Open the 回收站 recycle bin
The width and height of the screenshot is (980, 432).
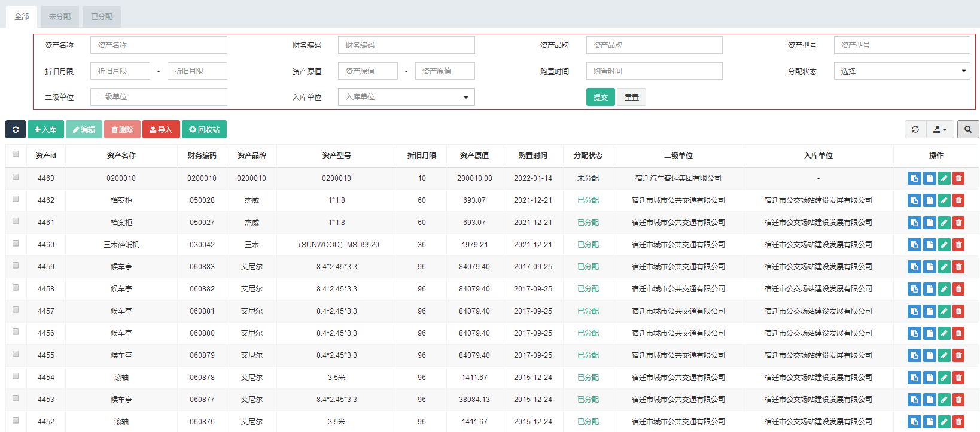tap(204, 129)
